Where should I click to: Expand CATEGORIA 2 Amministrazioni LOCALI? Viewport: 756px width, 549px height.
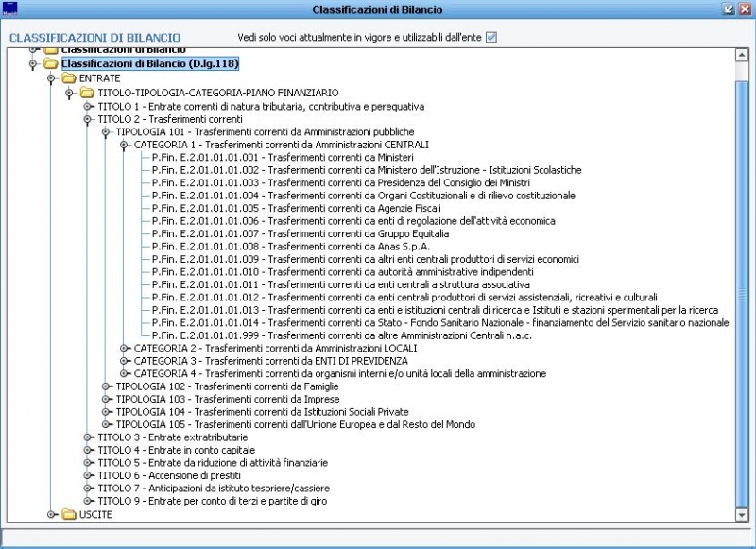tap(124, 348)
